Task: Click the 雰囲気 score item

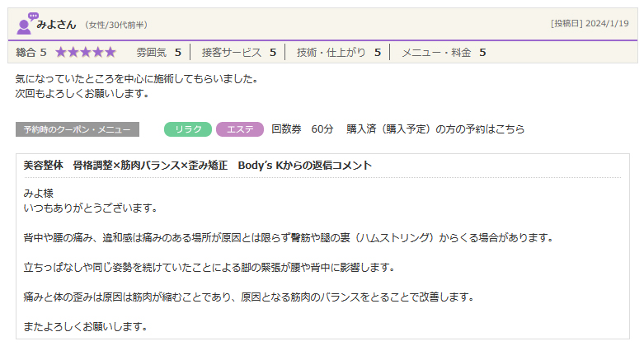Action: [x=158, y=52]
